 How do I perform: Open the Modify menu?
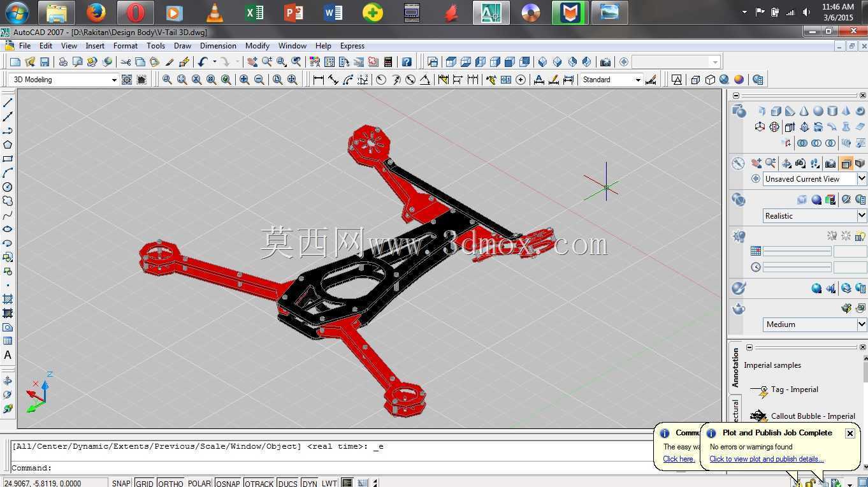point(257,46)
